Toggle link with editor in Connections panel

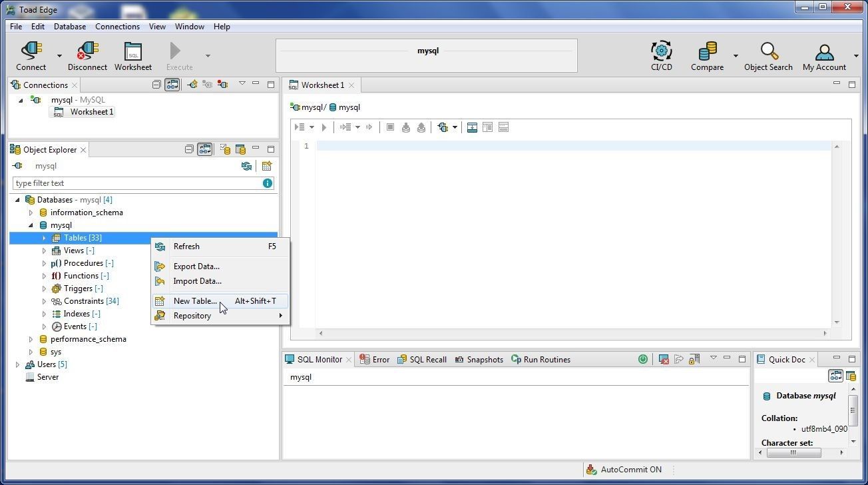(172, 85)
